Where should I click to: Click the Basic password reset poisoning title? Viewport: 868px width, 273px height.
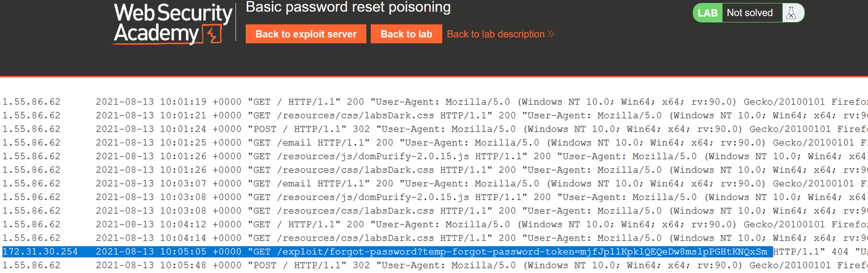click(348, 7)
